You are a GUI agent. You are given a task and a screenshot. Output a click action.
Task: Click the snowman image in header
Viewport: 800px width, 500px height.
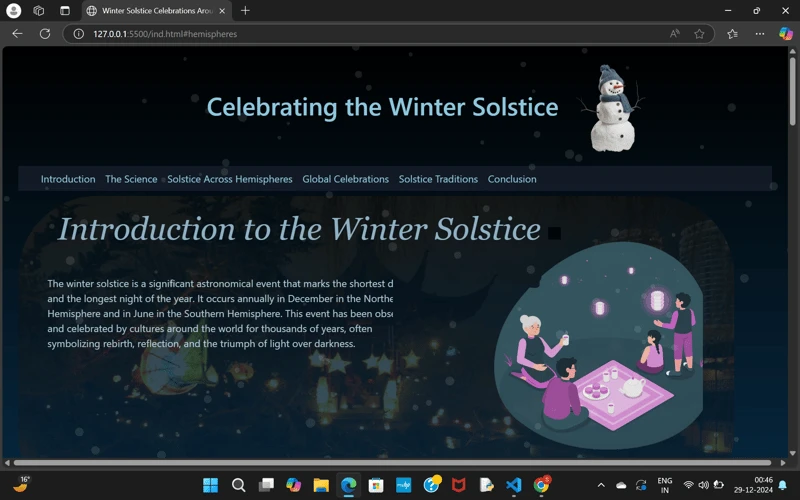611,110
